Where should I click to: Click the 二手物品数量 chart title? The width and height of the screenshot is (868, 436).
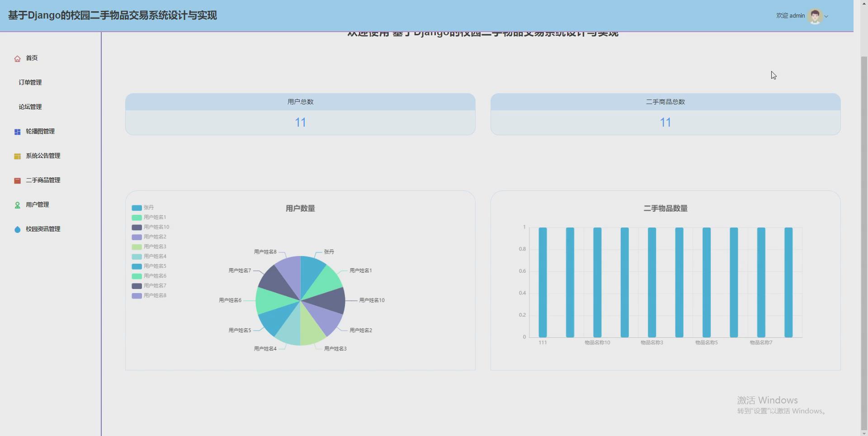665,209
